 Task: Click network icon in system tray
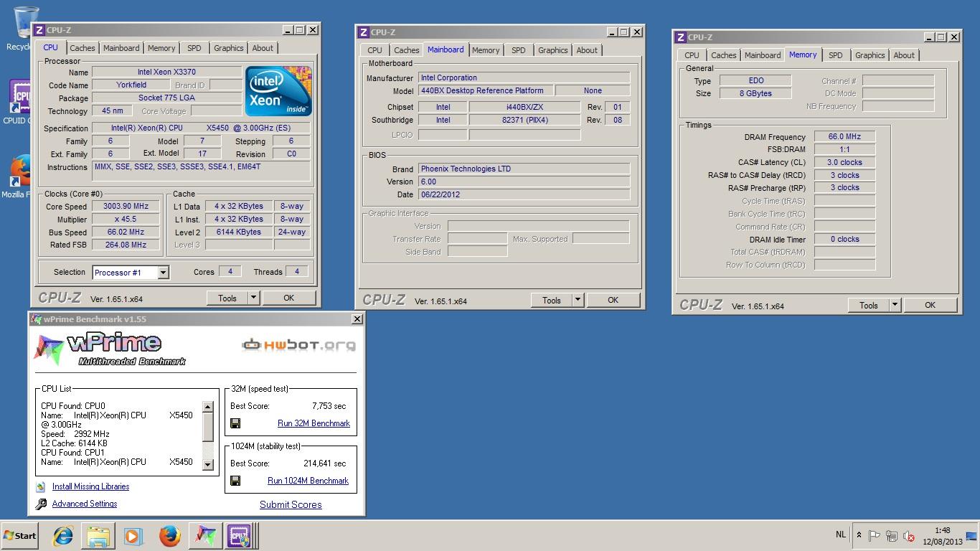[x=892, y=536]
